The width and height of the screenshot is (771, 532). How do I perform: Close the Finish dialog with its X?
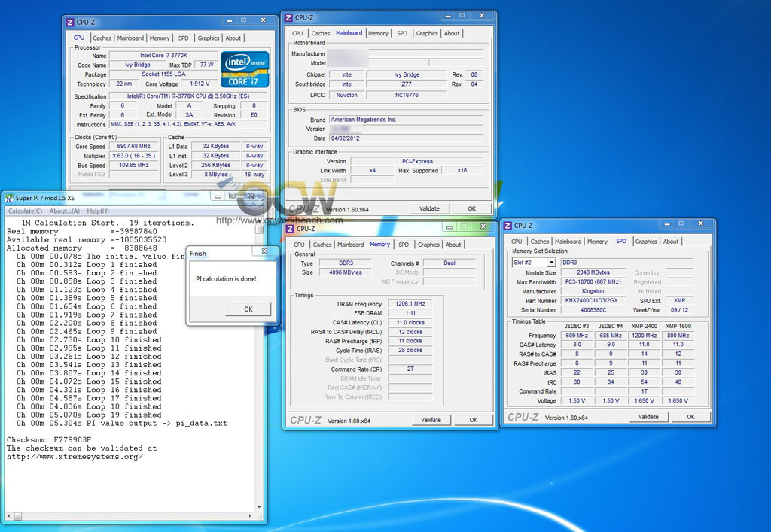point(264,251)
